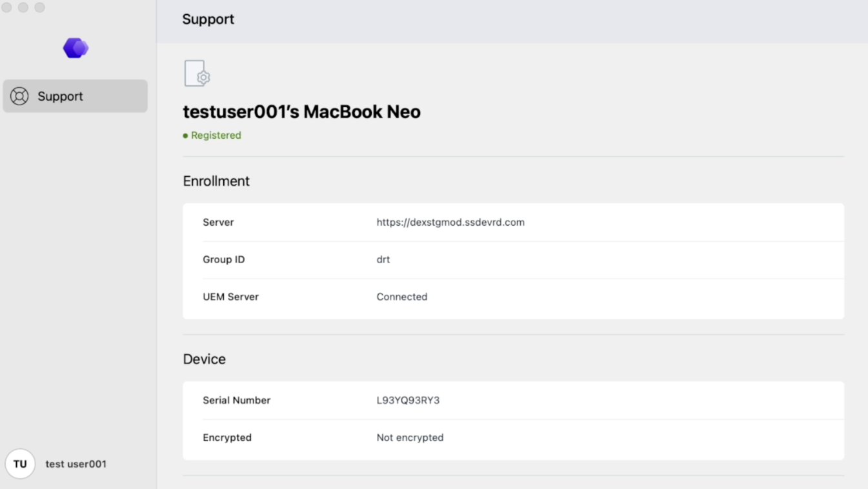
Task: Click the Group ID label
Action: pos(224,260)
